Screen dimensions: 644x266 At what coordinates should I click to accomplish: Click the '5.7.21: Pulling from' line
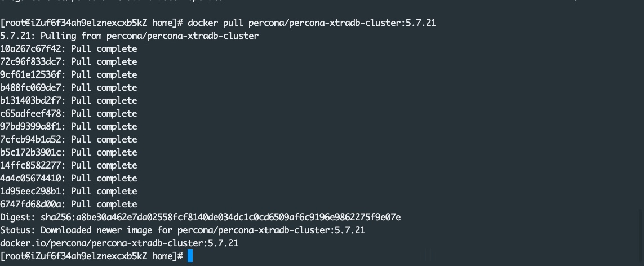click(x=129, y=36)
